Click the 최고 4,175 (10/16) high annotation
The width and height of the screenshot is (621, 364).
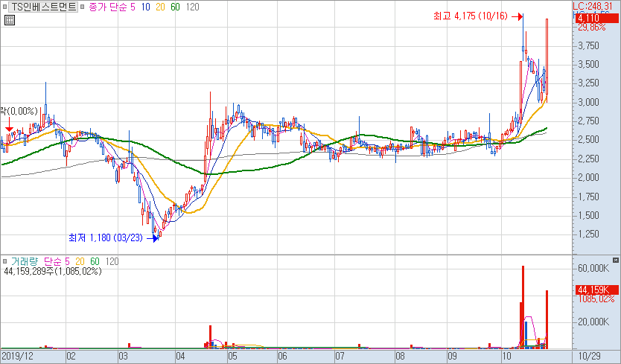coord(470,16)
